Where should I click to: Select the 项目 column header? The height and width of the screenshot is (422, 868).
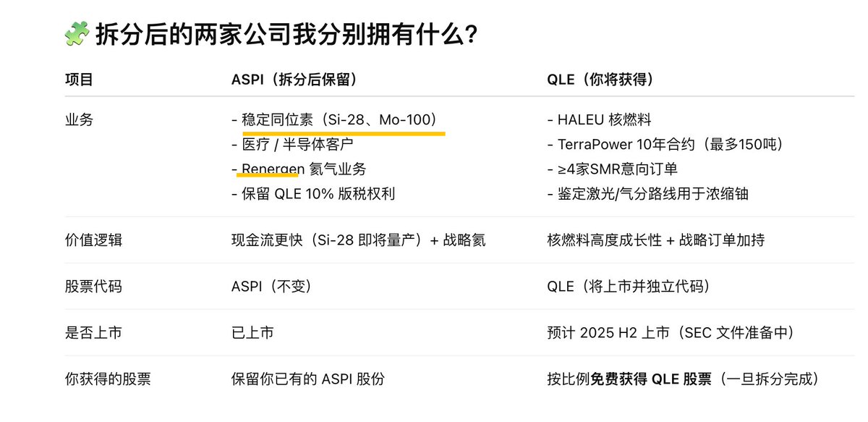[80, 80]
